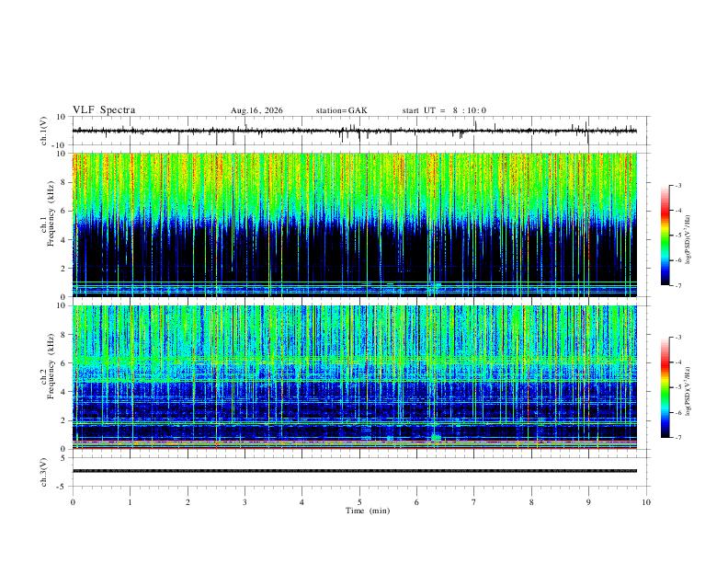Click the 2 minute tick label on time axis
The height and width of the screenshot is (563, 728).
tap(188, 502)
